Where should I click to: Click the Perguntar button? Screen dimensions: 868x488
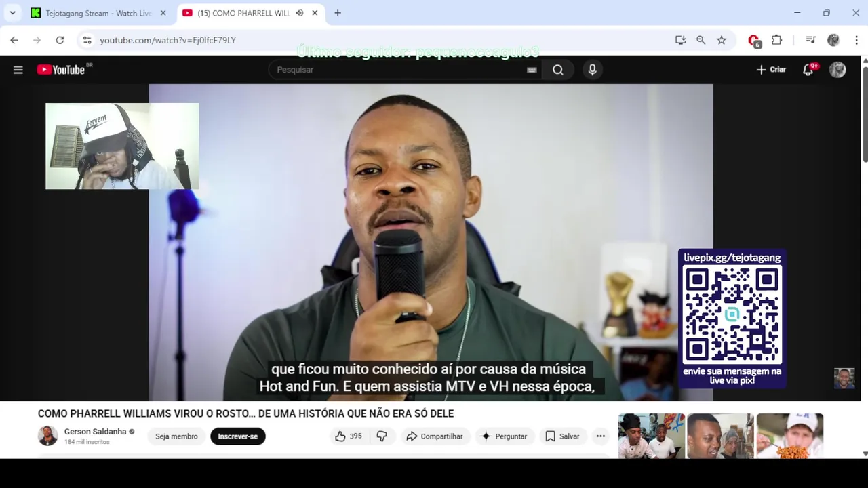pyautogui.click(x=504, y=436)
